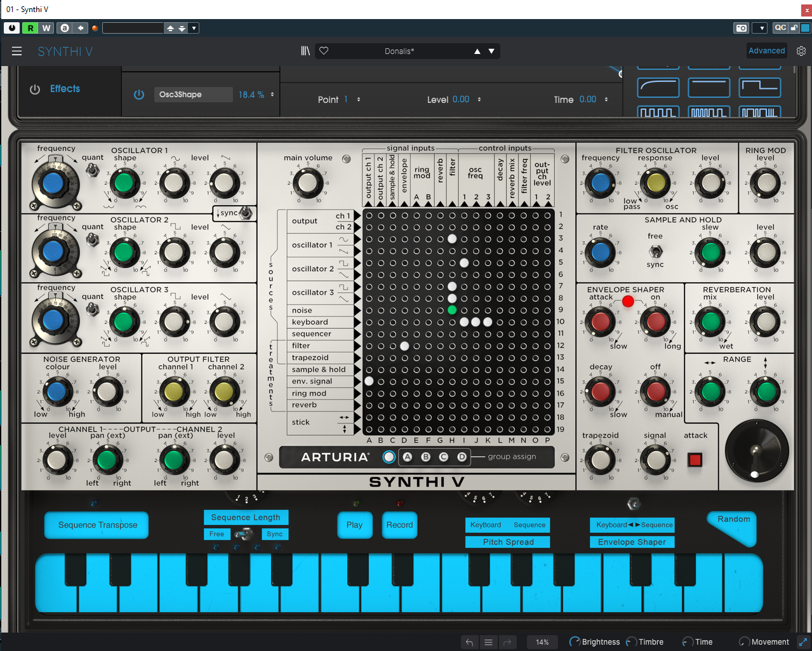Click the joystick controller

point(757,452)
